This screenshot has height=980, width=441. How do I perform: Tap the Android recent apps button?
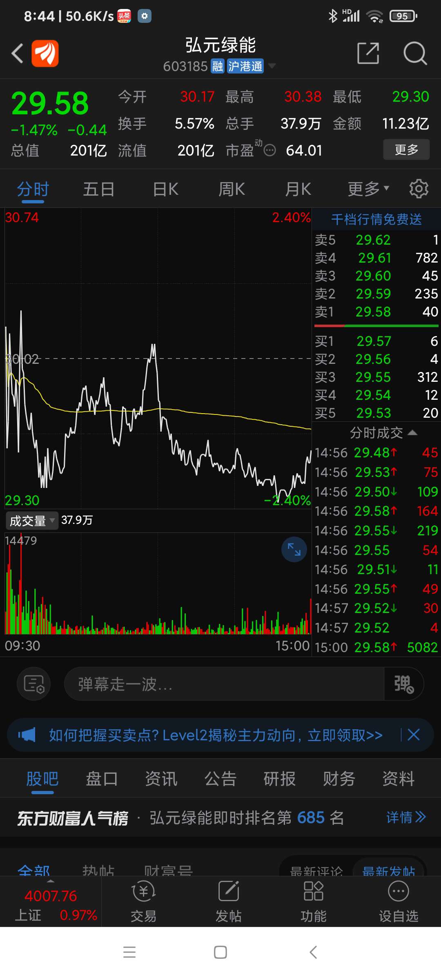[129, 952]
